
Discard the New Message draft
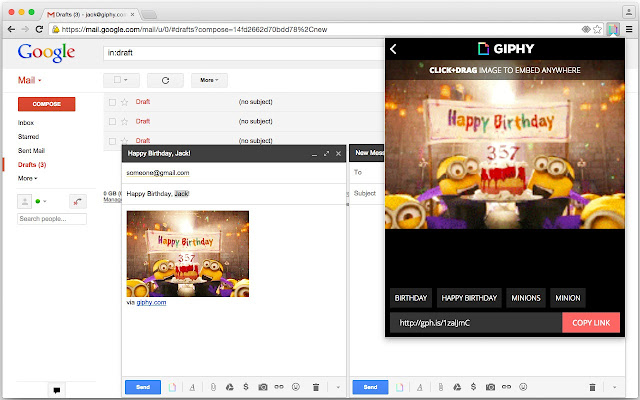point(592,387)
